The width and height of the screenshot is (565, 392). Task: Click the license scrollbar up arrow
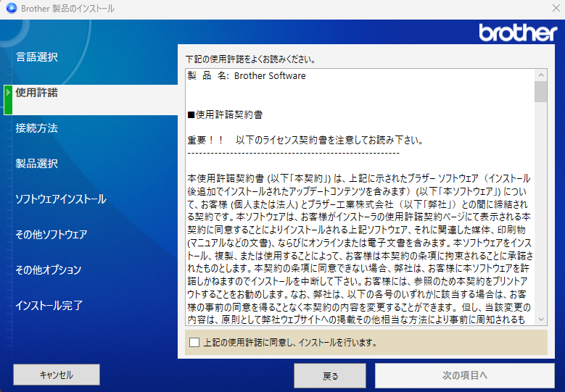541,75
